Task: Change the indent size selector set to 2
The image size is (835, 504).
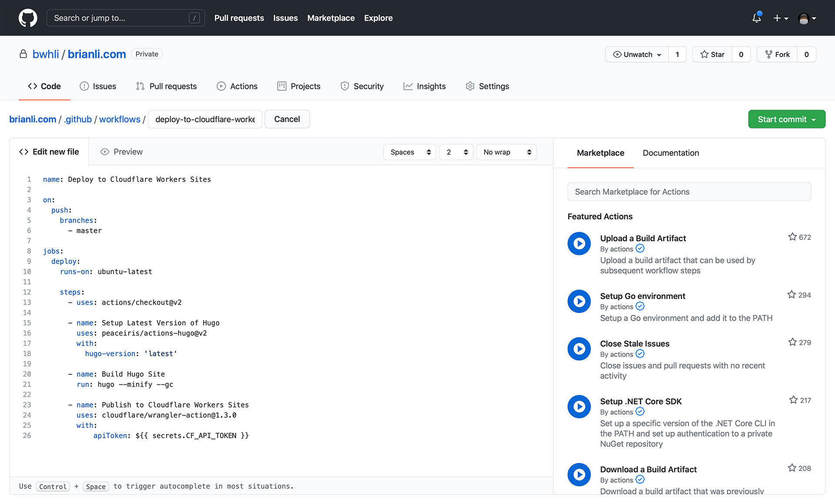Action: [x=456, y=152]
